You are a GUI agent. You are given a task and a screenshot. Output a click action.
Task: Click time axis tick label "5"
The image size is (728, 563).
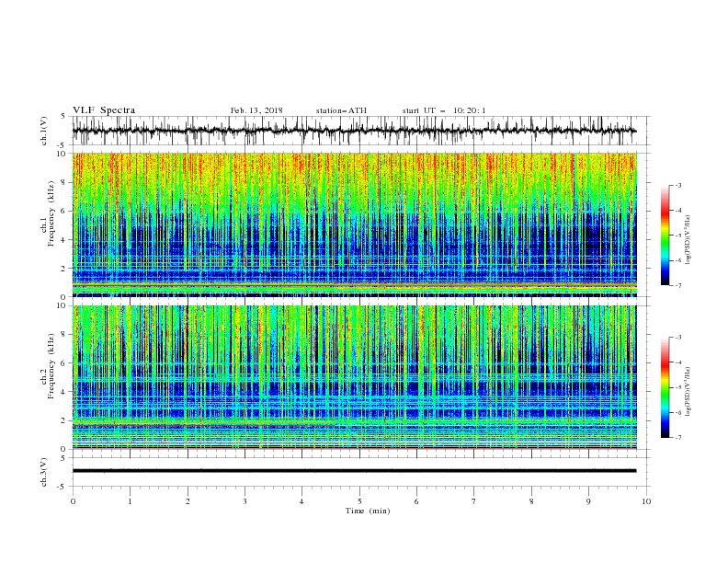(x=359, y=501)
